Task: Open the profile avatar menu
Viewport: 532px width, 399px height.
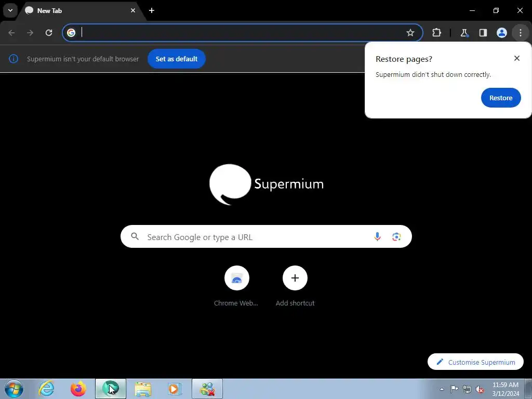Action: pyautogui.click(x=502, y=33)
